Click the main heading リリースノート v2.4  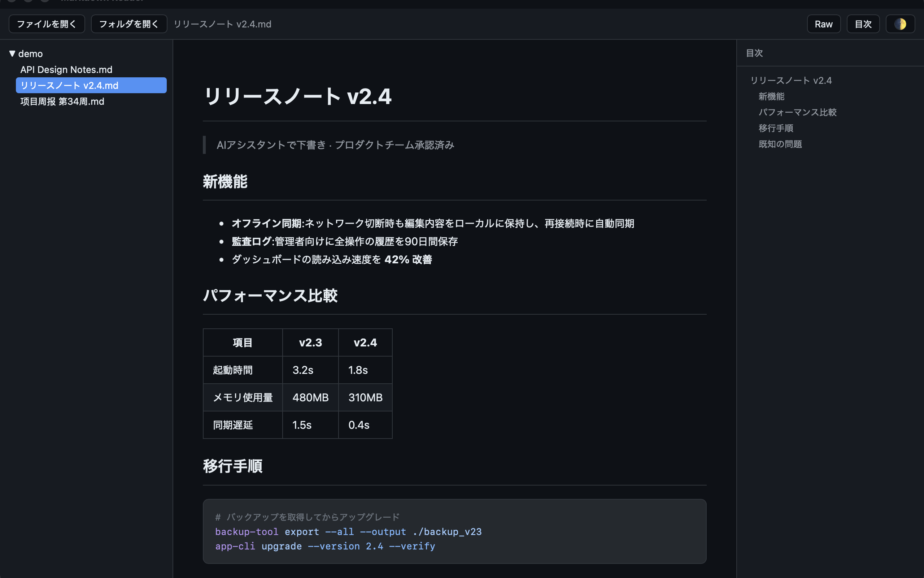297,96
